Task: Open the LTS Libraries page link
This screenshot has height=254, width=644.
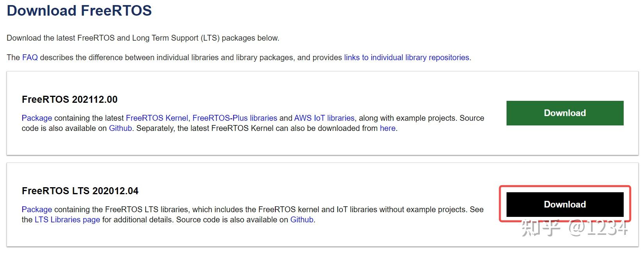Action: point(66,220)
